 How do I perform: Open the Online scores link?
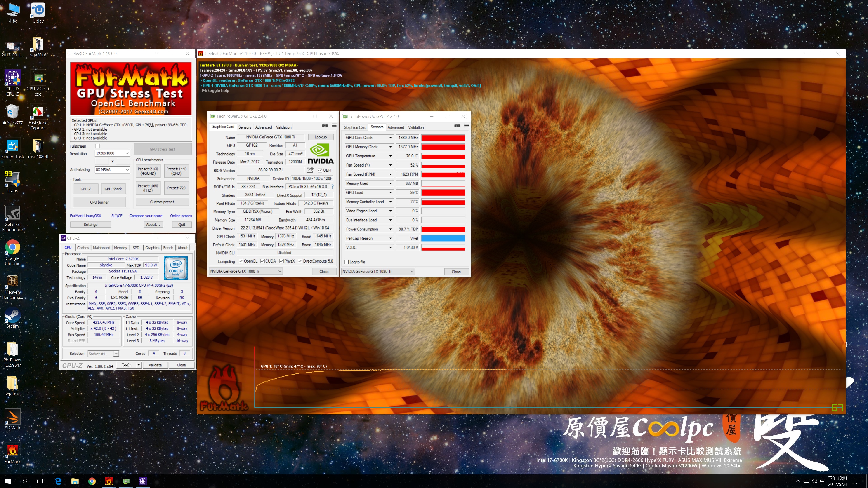coord(181,216)
